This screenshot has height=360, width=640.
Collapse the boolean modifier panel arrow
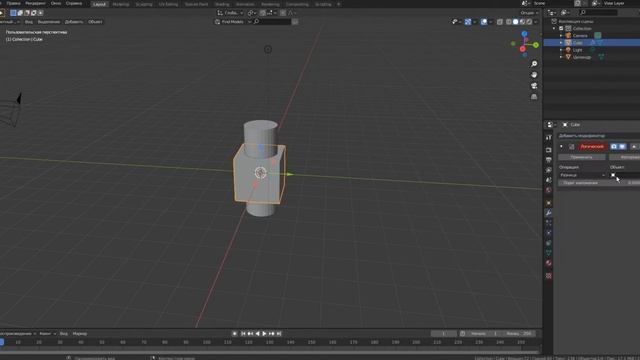tap(562, 147)
